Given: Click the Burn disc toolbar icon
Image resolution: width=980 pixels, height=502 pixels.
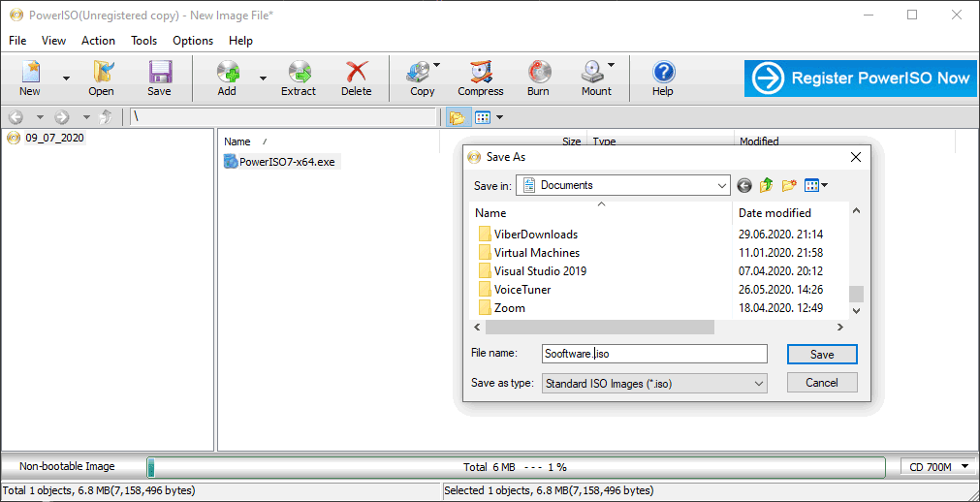Looking at the screenshot, I should tap(539, 72).
